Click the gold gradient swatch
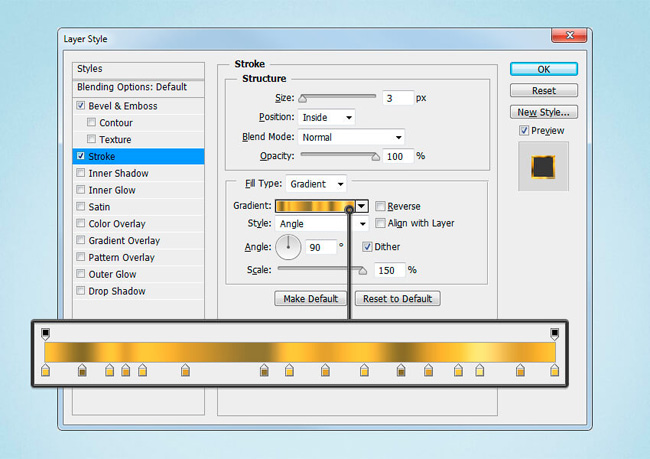This screenshot has height=459, width=650. click(315, 206)
